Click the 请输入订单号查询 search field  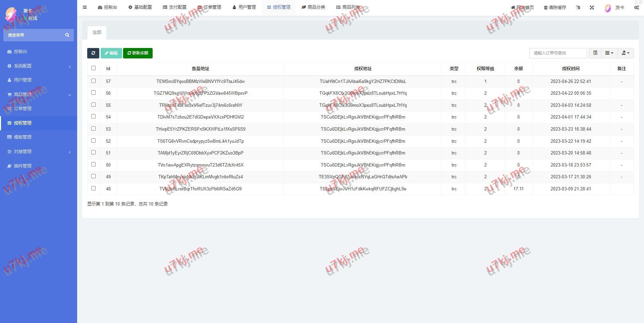[558, 53]
